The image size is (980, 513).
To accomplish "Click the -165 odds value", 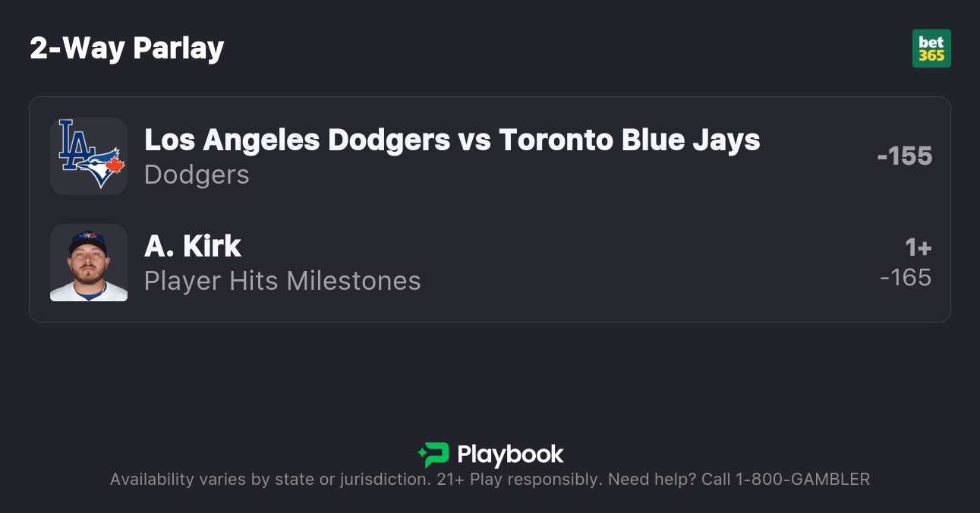I will click(906, 278).
